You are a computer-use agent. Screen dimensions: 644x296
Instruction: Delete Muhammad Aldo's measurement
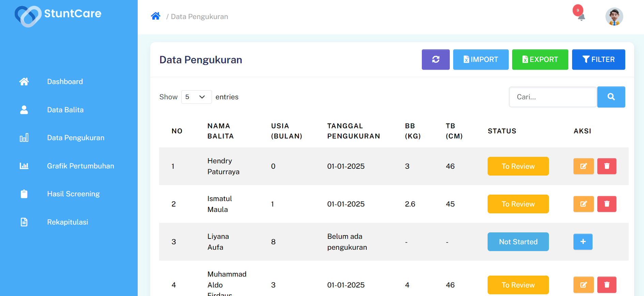pyautogui.click(x=607, y=285)
